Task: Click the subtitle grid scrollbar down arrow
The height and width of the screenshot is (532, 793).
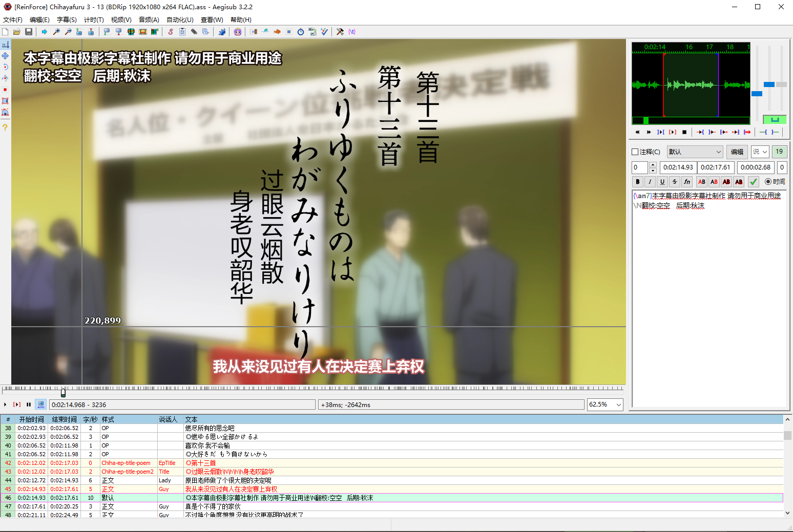Action: coord(788,512)
